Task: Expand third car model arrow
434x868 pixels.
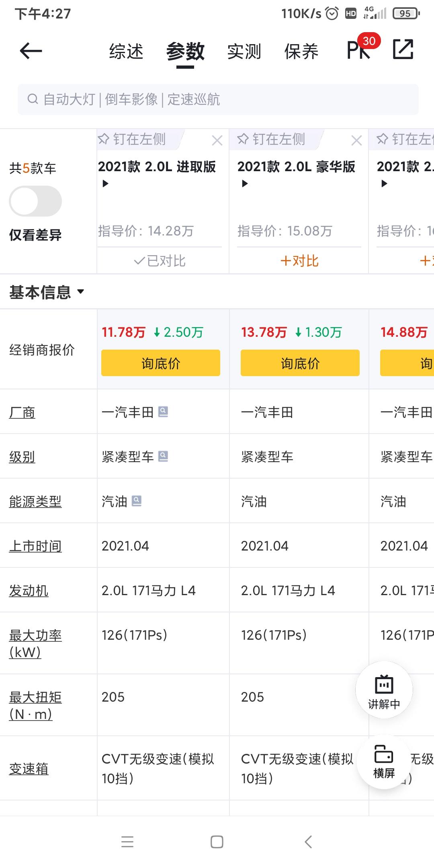Action: point(385,184)
